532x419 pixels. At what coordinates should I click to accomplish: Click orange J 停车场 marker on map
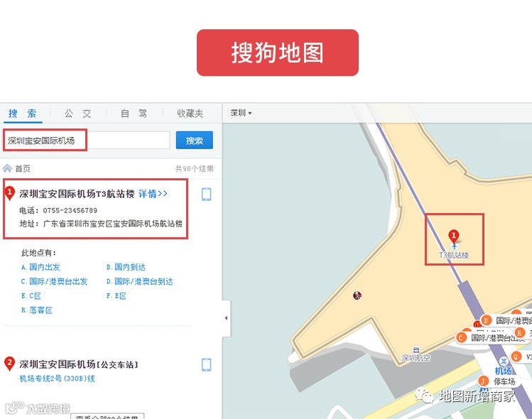point(483,381)
